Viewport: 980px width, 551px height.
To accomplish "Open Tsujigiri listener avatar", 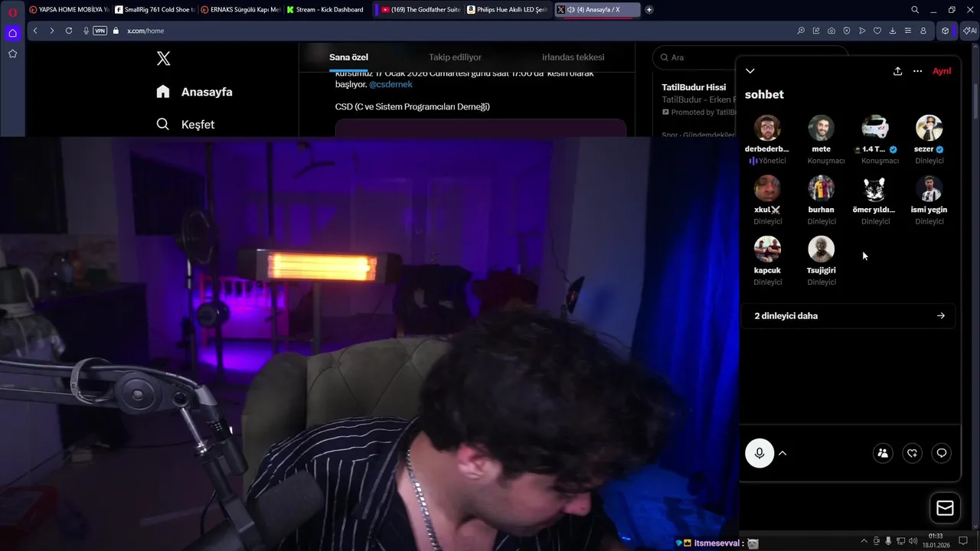I will [x=821, y=249].
